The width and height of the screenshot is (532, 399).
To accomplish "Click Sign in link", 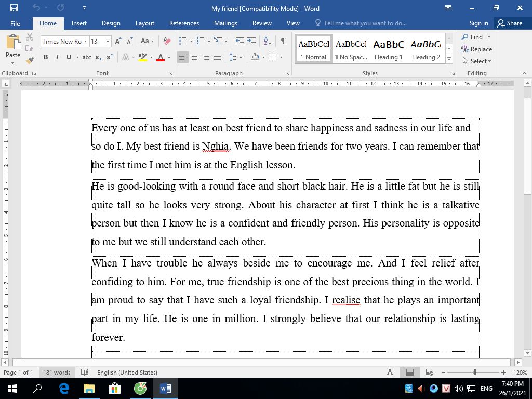I will [478, 23].
